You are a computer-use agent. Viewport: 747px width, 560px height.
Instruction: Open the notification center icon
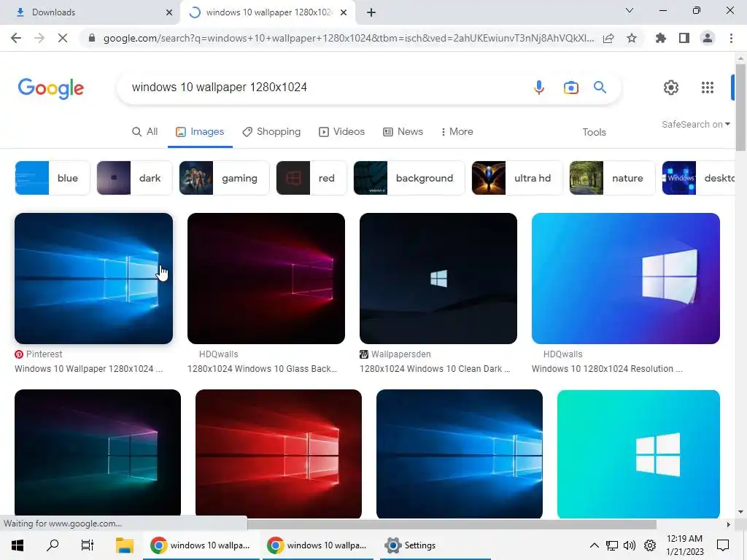coord(723,545)
